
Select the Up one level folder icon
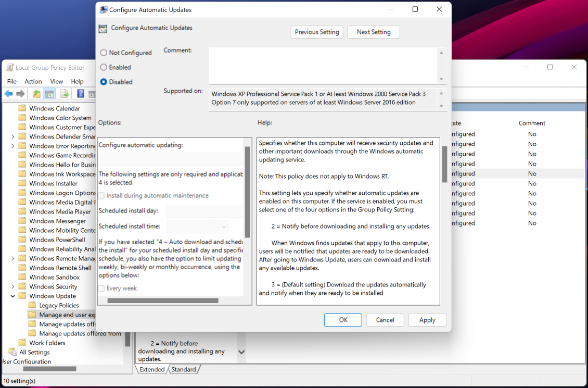pos(36,93)
